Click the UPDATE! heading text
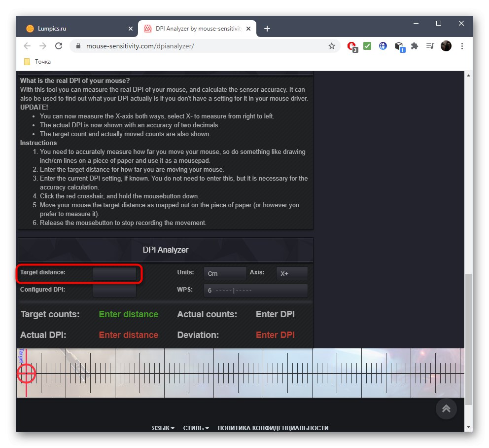489x448 pixels. click(34, 107)
